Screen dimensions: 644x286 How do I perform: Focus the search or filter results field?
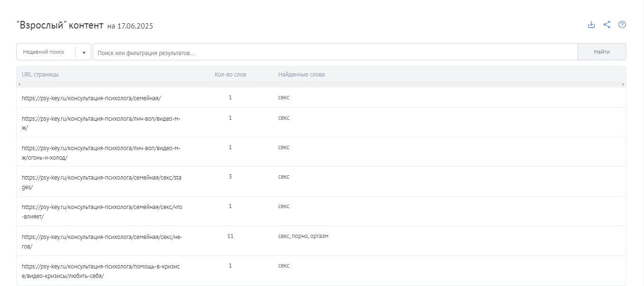click(335, 52)
